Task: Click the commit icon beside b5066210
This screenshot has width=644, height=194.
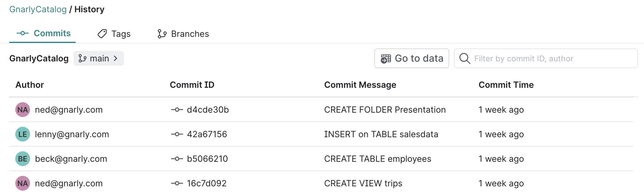Action: point(177,159)
